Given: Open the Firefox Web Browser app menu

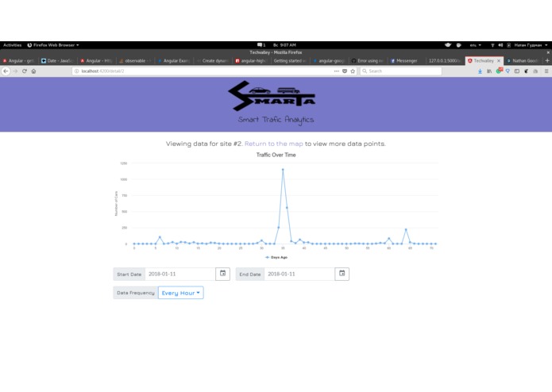Looking at the screenshot, I should click(x=52, y=45).
